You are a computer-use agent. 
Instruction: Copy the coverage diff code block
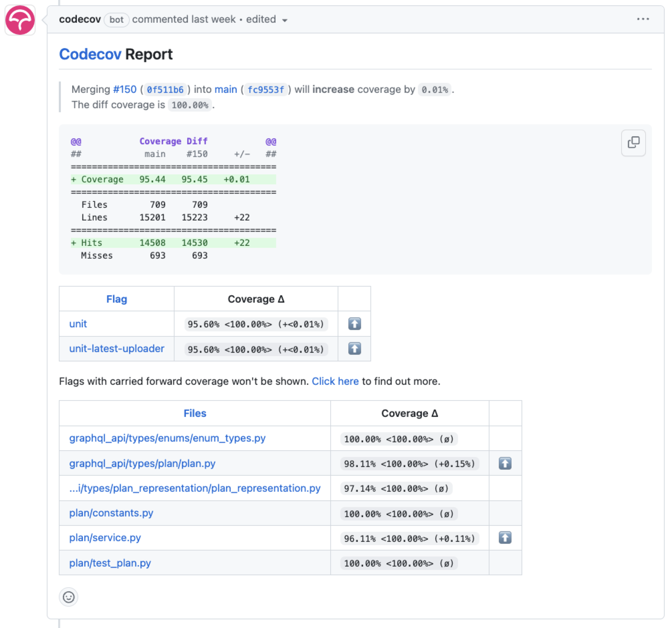click(633, 143)
